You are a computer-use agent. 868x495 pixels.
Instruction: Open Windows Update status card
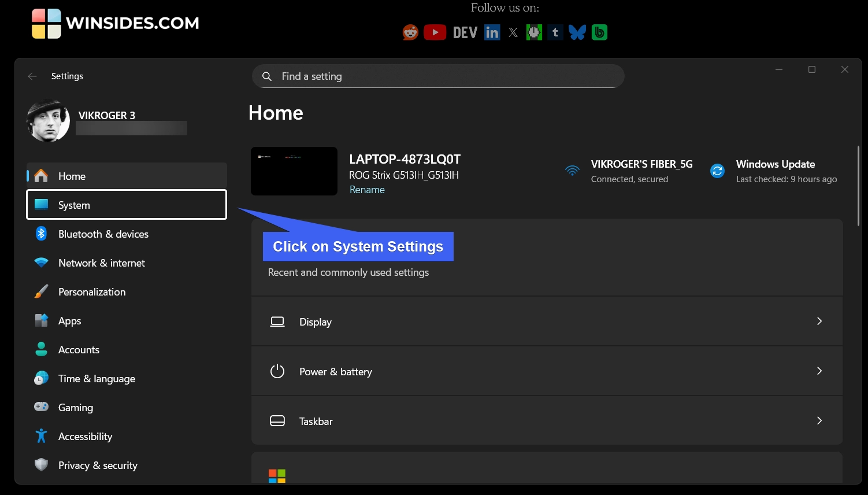(774, 171)
